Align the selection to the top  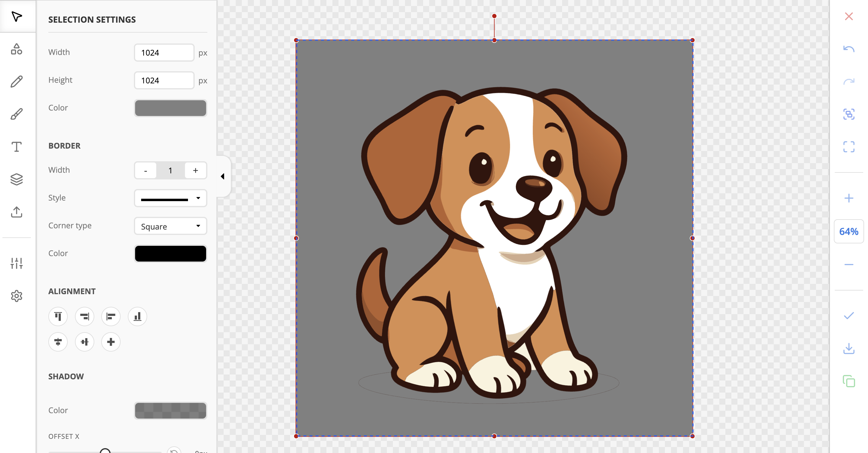pyautogui.click(x=58, y=316)
